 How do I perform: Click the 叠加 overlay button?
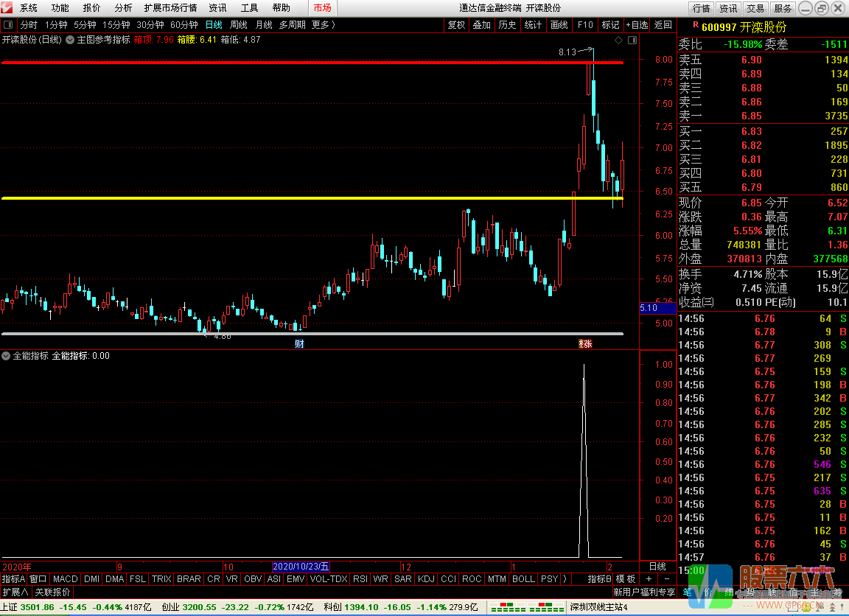tap(481, 25)
